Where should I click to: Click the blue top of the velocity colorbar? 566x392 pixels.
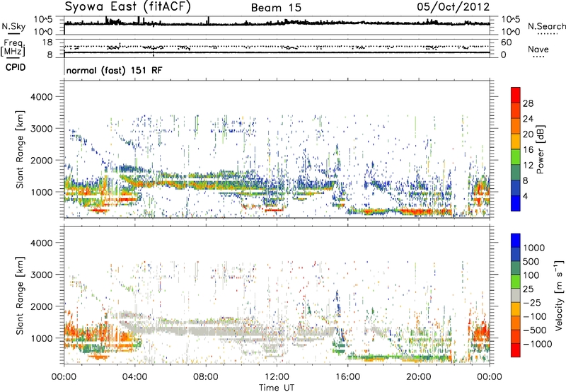516,241
